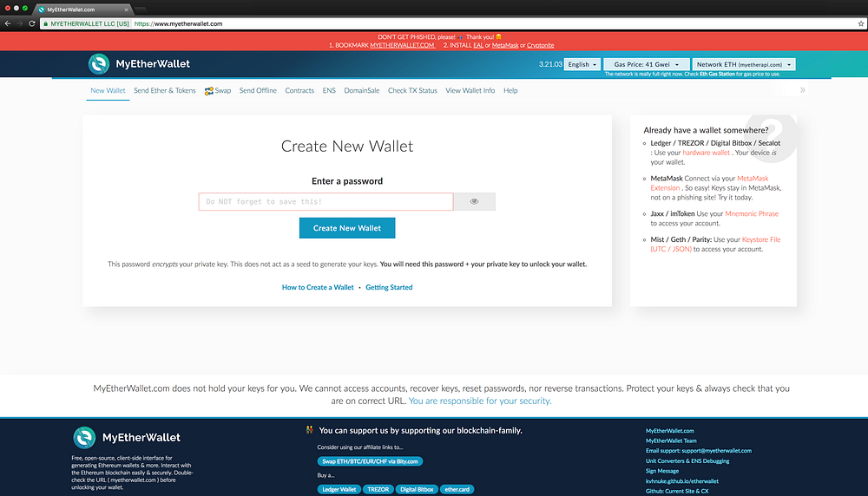The width and height of the screenshot is (868, 496).
Task: Click Eth Gas Station link
Action: (x=718, y=74)
